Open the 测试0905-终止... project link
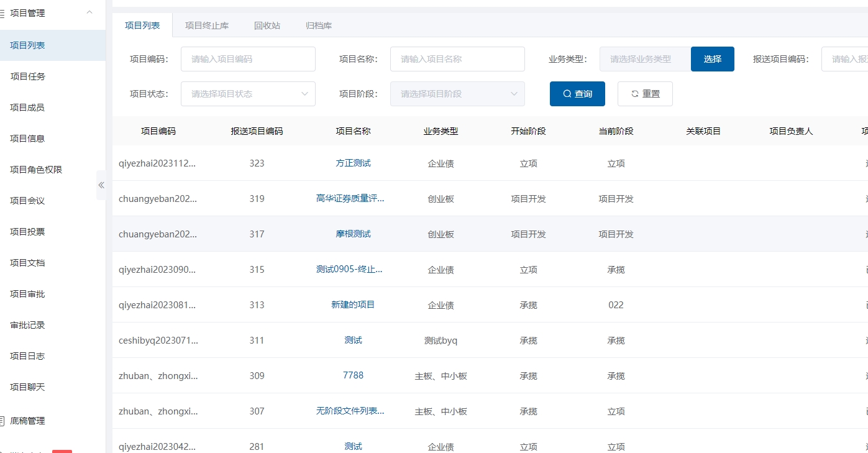 click(x=349, y=269)
